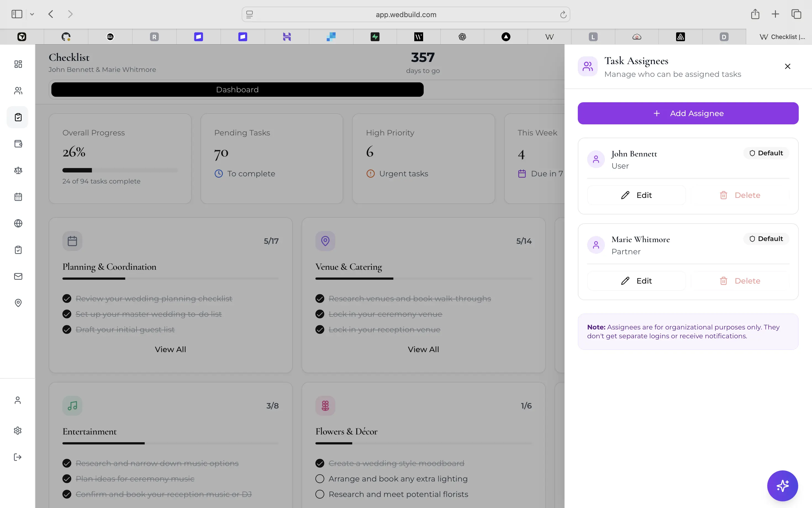The image size is (812, 508).
Task: Click the Planning & Coordination calendar icon
Action: (72, 241)
